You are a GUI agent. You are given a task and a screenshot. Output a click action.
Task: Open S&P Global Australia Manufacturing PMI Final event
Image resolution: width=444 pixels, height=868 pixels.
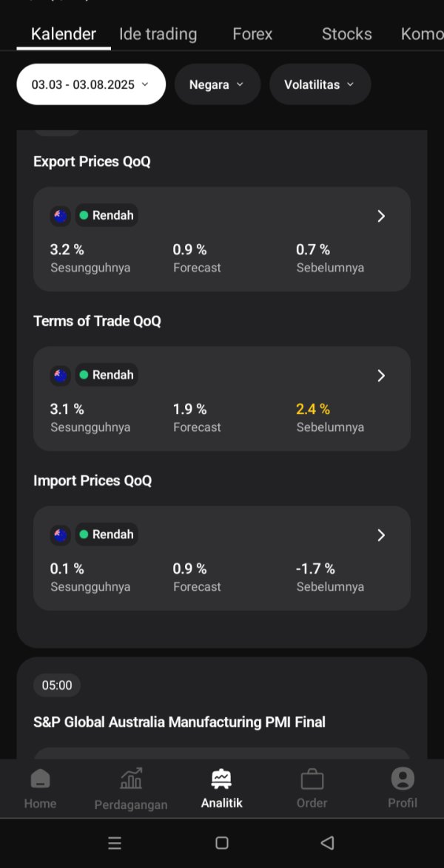click(x=179, y=722)
